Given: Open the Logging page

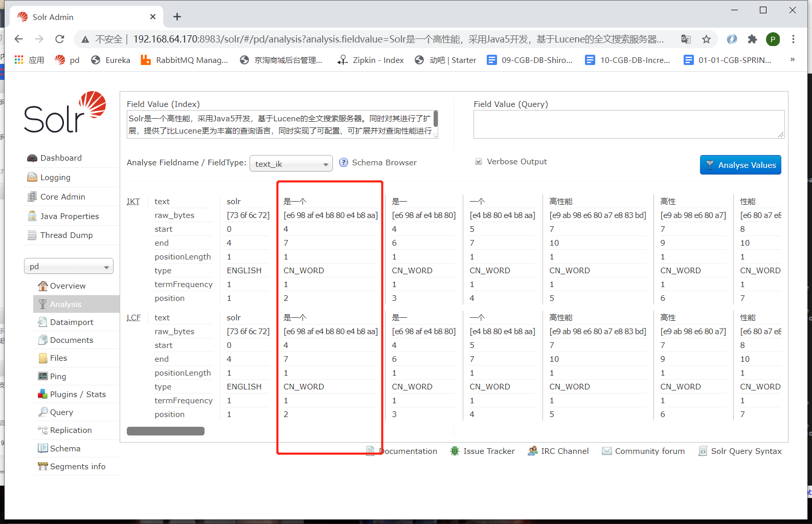Looking at the screenshot, I should tap(55, 177).
